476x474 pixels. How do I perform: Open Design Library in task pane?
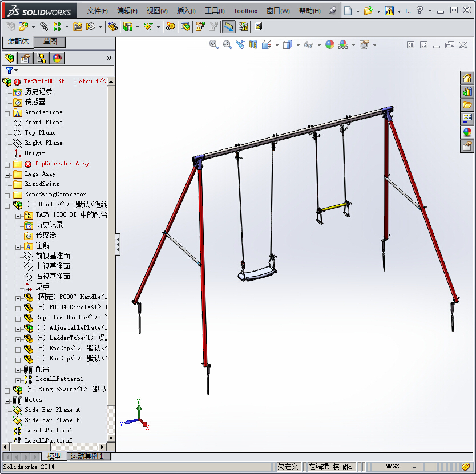click(467, 92)
